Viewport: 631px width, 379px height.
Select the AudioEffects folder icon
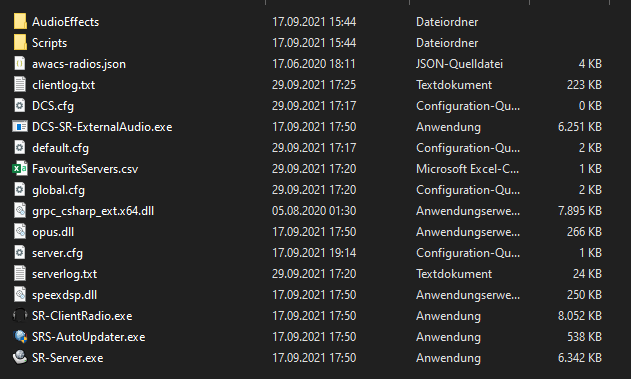20,21
